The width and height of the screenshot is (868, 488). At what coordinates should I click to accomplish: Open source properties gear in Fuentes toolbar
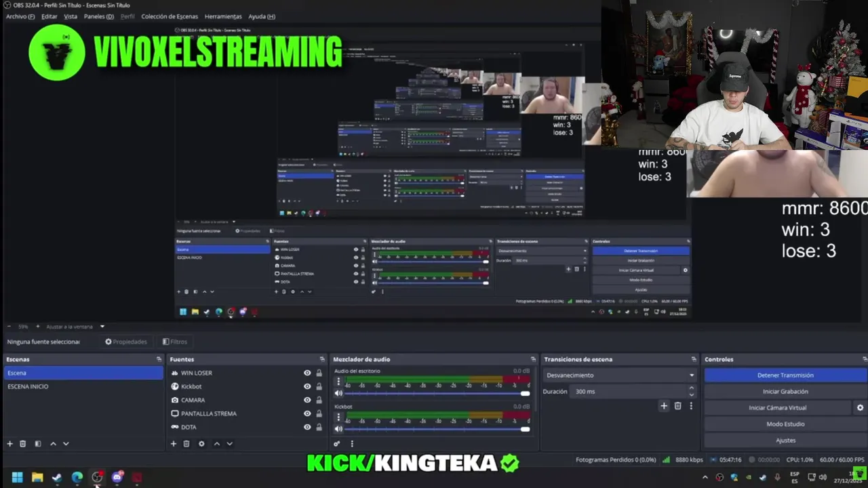[201, 444]
